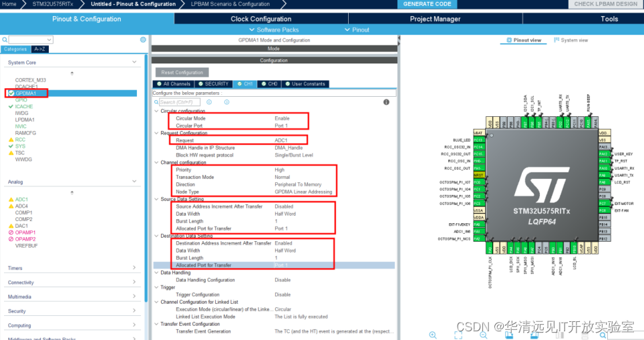This screenshot has width=644, height=340.
Task: Click the Circular Mode value Enable
Action: (x=282, y=118)
